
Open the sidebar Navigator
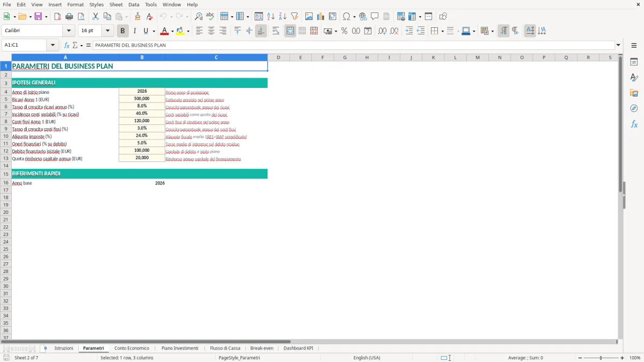pyautogui.click(x=634, y=108)
